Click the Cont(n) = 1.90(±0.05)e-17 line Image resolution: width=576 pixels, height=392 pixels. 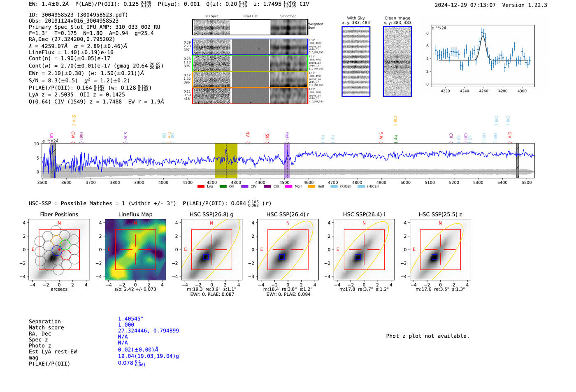coord(70,58)
